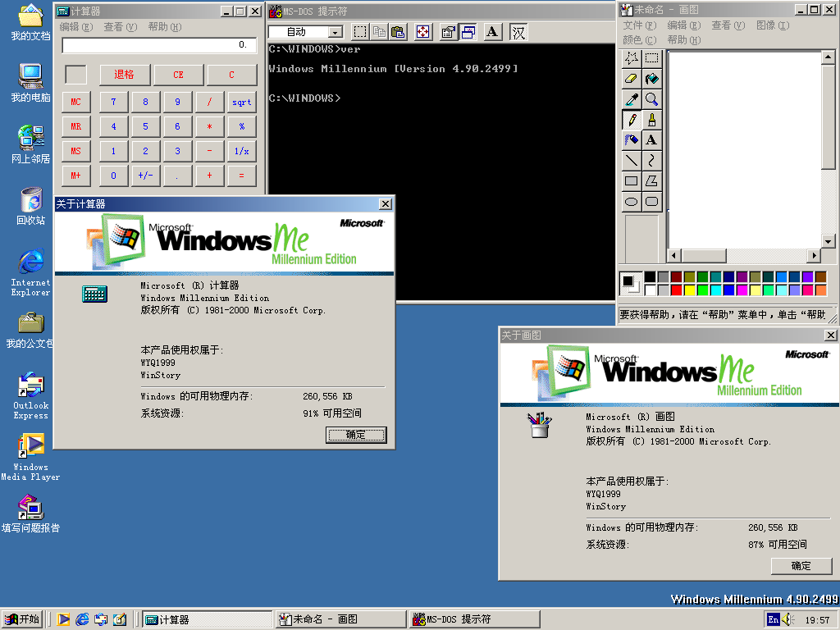The height and width of the screenshot is (630, 840).
Task: Open the Start menu 开始
Action: click(x=23, y=619)
